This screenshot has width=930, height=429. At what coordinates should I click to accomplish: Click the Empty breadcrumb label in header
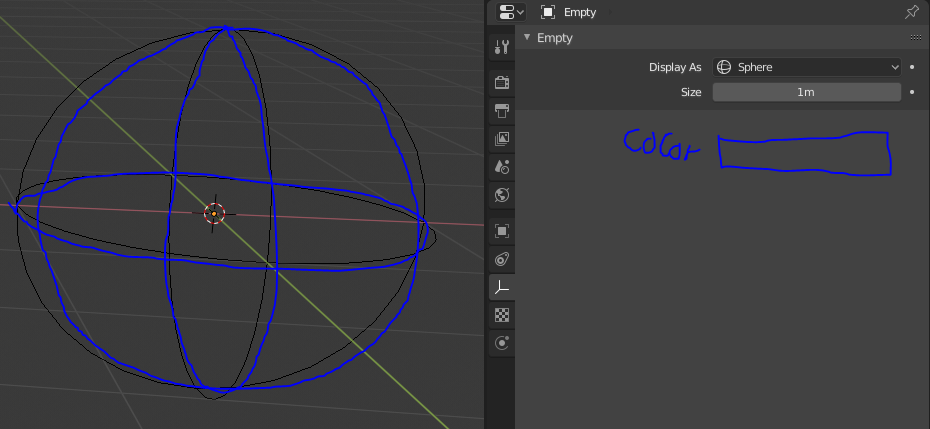[580, 12]
